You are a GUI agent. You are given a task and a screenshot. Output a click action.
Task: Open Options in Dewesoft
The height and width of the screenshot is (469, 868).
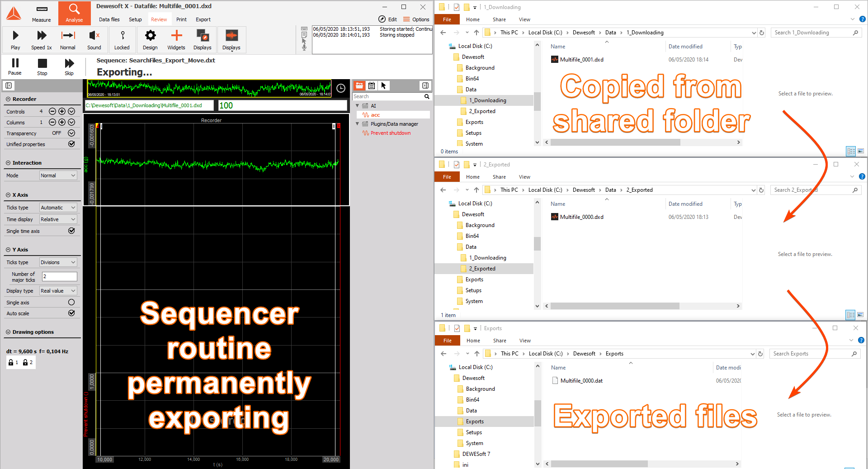pyautogui.click(x=416, y=19)
